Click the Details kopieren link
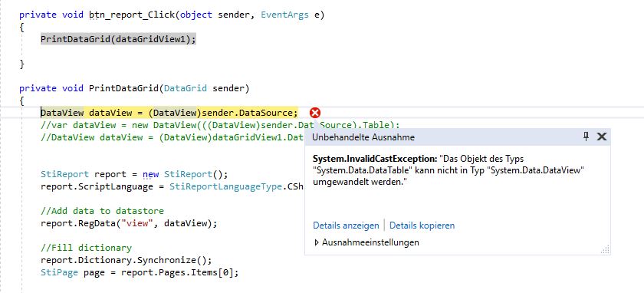This screenshot has width=644, height=293. tap(422, 226)
